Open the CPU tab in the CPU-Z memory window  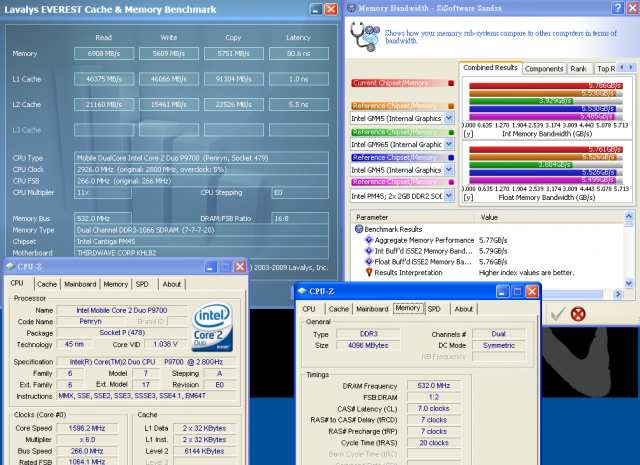309,309
